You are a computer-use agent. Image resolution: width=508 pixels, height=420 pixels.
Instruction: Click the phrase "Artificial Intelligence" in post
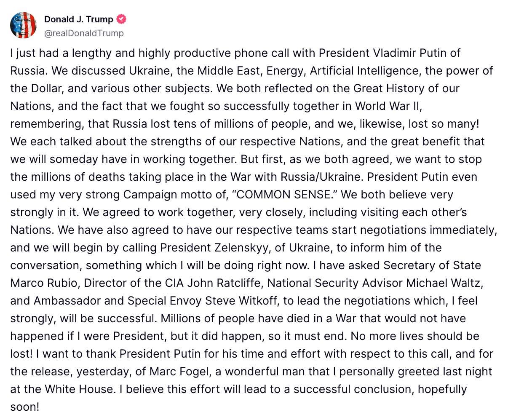point(364,71)
